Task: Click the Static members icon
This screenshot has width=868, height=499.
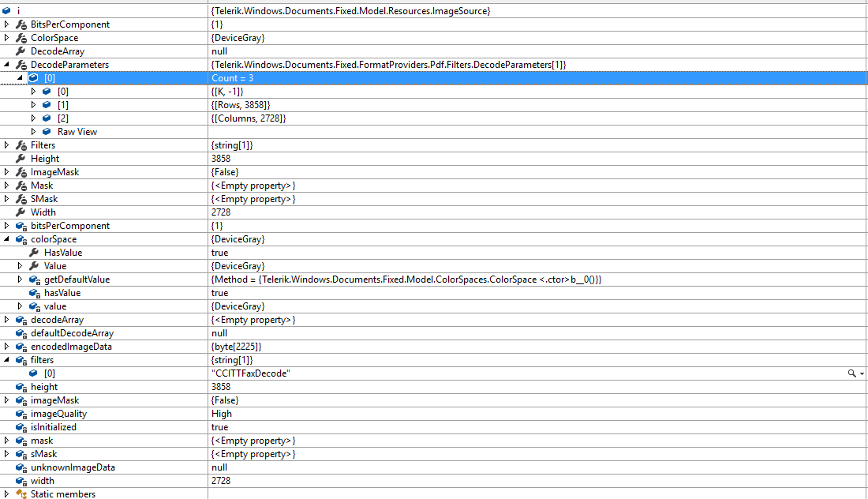Action: point(21,494)
